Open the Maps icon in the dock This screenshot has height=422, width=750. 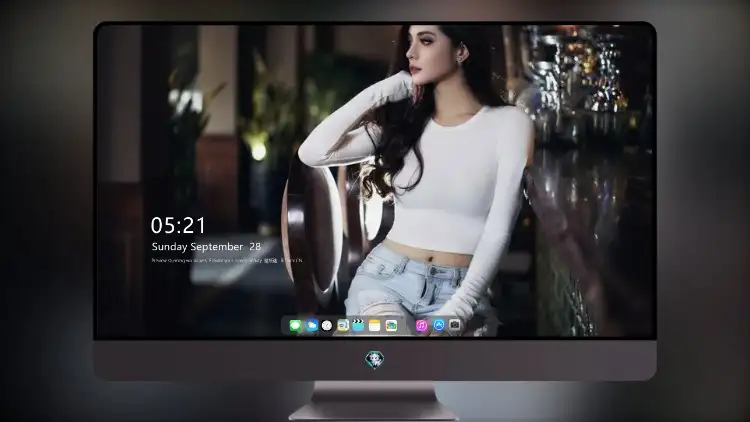[343, 326]
